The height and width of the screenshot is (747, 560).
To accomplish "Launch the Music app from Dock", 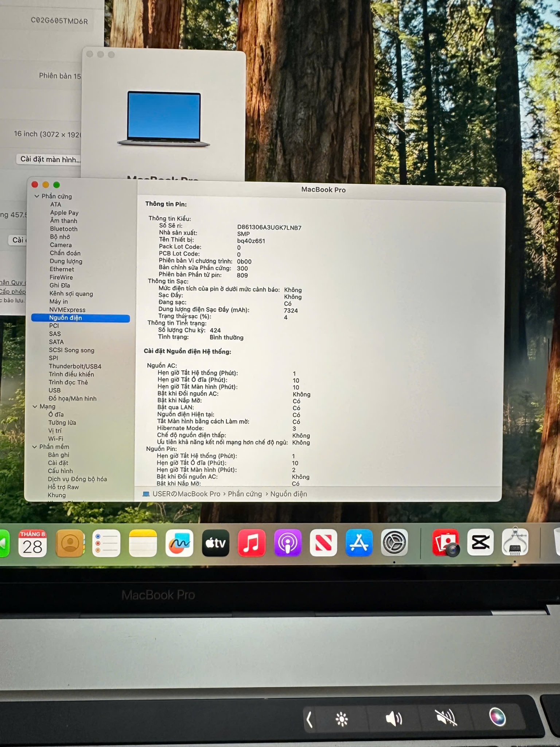I will pos(252,543).
